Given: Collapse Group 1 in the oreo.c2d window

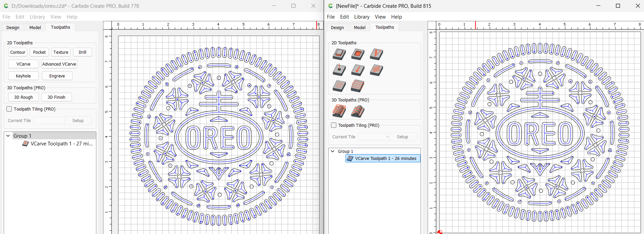Looking at the screenshot, I should pos(8,136).
